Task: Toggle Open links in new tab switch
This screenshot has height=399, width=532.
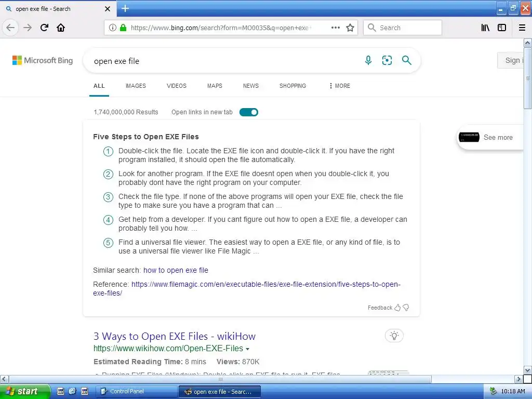Action: coord(249,112)
